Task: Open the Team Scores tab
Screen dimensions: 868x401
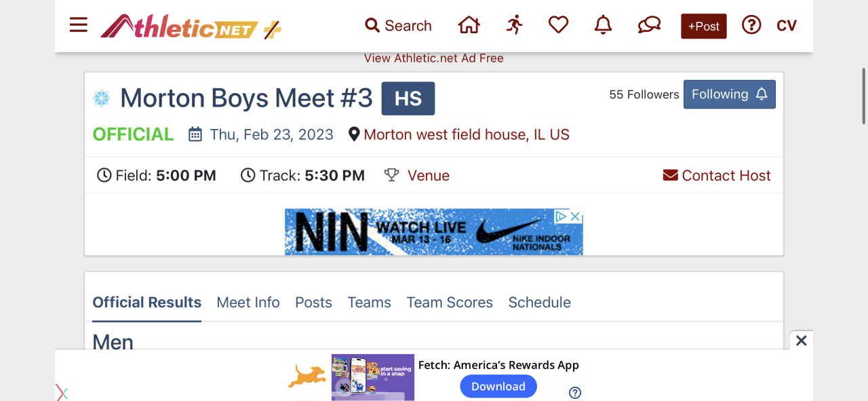Action: click(x=450, y=303)
